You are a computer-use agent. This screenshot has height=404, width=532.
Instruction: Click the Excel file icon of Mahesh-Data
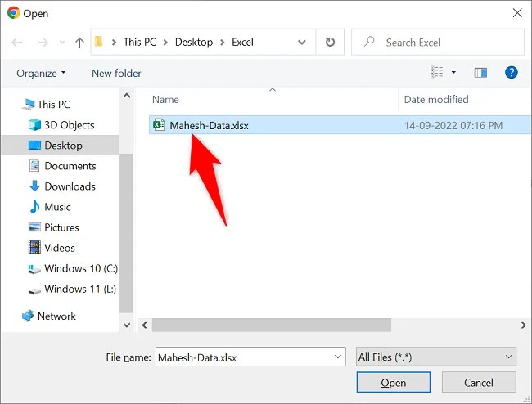[x=159, y=125]
